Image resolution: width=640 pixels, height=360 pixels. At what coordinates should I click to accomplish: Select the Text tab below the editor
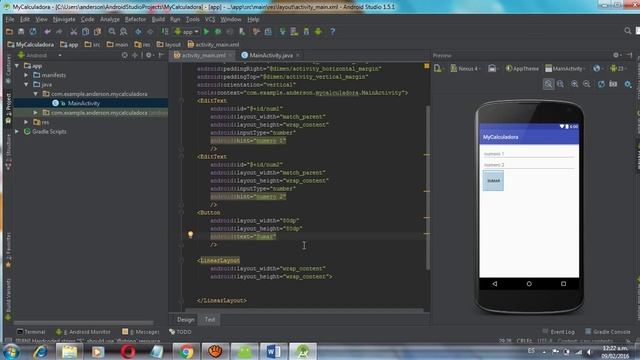[x=210, y=320]
